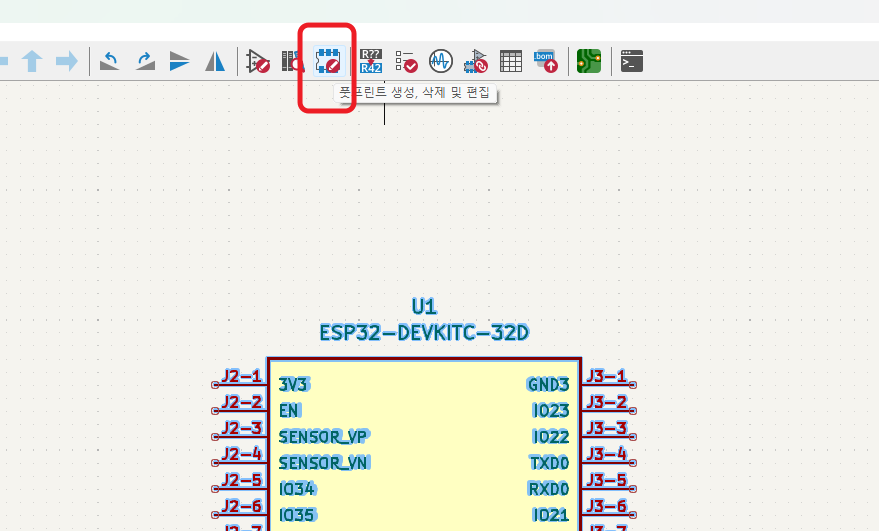Open the symbol fields table editor
The image size is (879, 531).
tap(511, 61)
